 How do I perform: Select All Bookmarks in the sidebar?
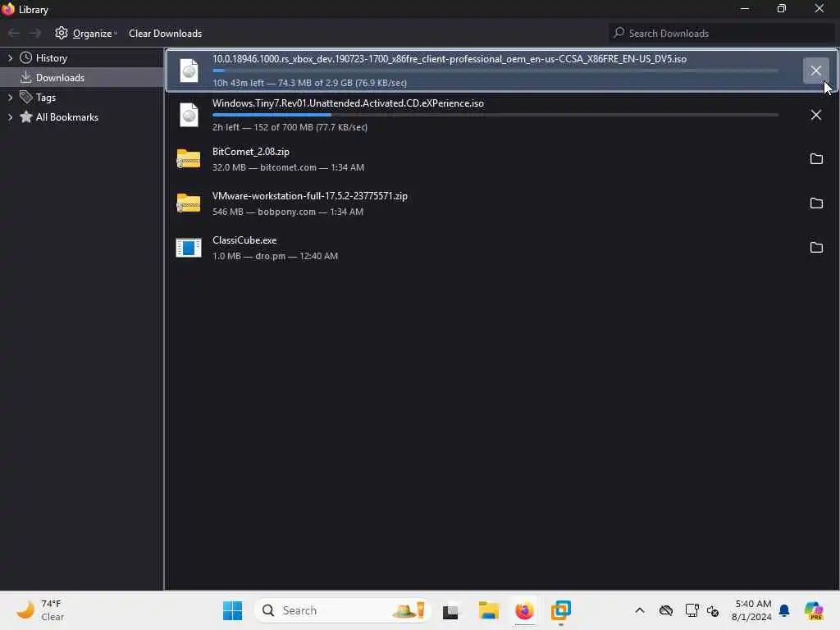(67, 116)
